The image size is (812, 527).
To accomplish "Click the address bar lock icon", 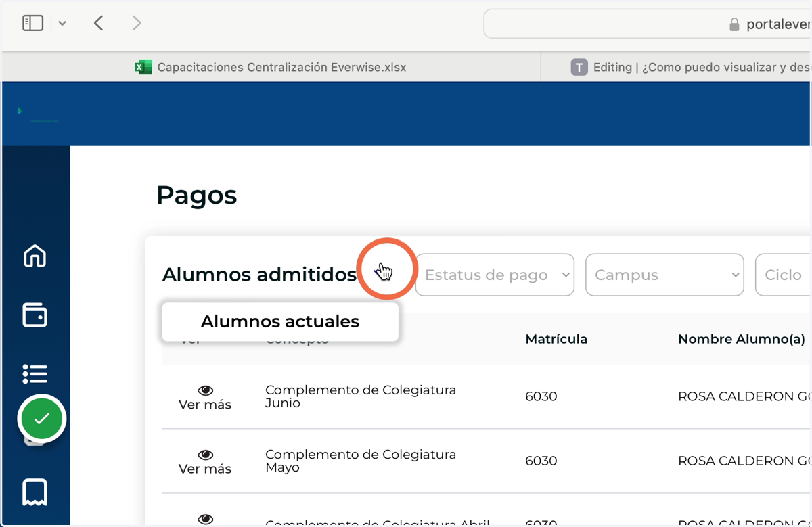I will [x=734, y=25].
